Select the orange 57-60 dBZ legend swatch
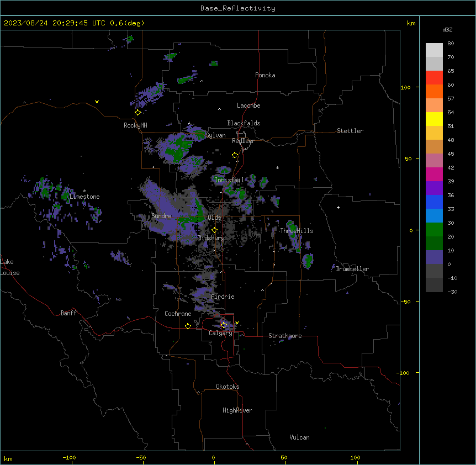The image size is (476, 465). tap(434, 91)
